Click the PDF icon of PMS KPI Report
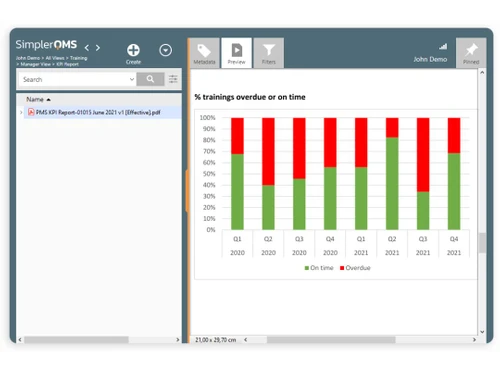The width and height of the screenshot is (500, 375). [x=31, y=112]
